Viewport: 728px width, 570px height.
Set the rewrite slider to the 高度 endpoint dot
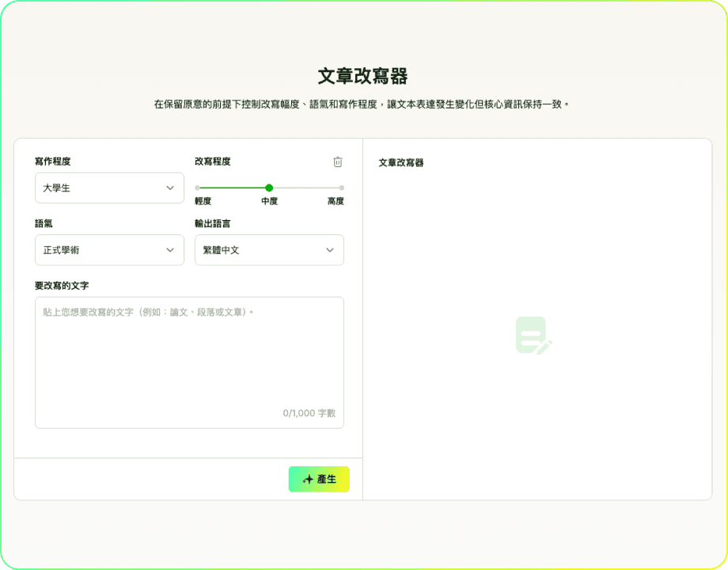[x=342, y=188]
